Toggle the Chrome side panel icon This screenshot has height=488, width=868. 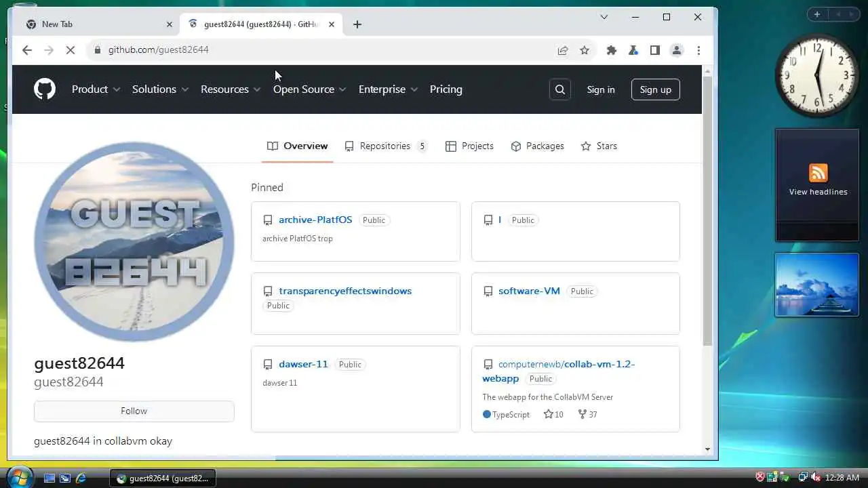coord(655,50)
